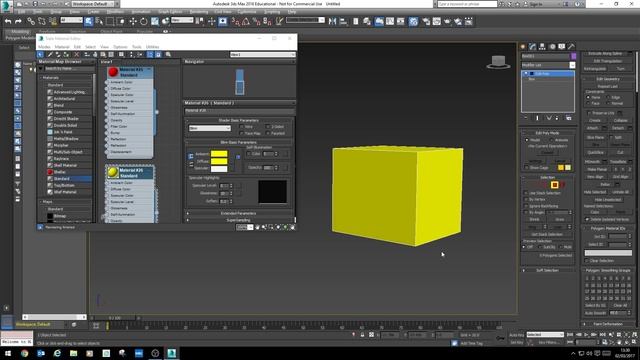Activate the Select and Rotate tool

pyautogui.click(x=144, y=21)
